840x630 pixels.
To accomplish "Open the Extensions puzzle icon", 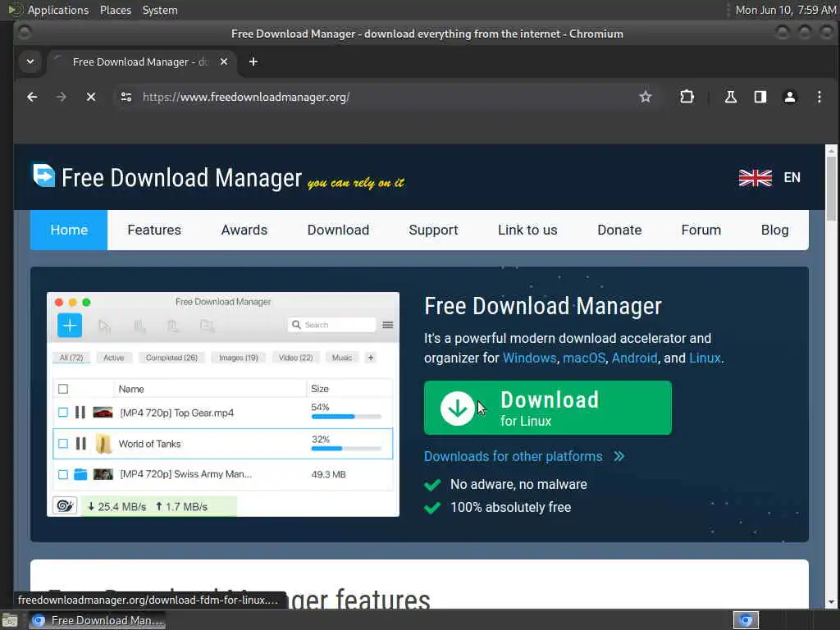I will [x=687, y=97].
